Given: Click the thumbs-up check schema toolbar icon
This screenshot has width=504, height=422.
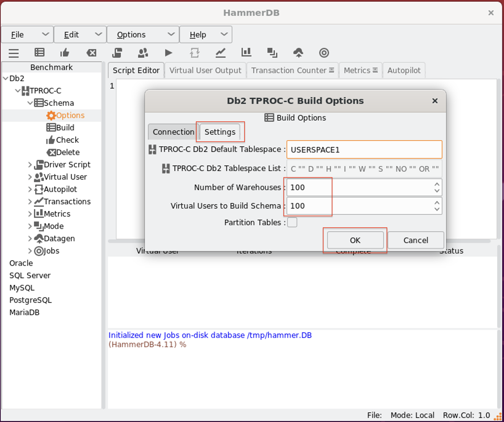Looking at the screenshot, I should [x=65, y=53].
